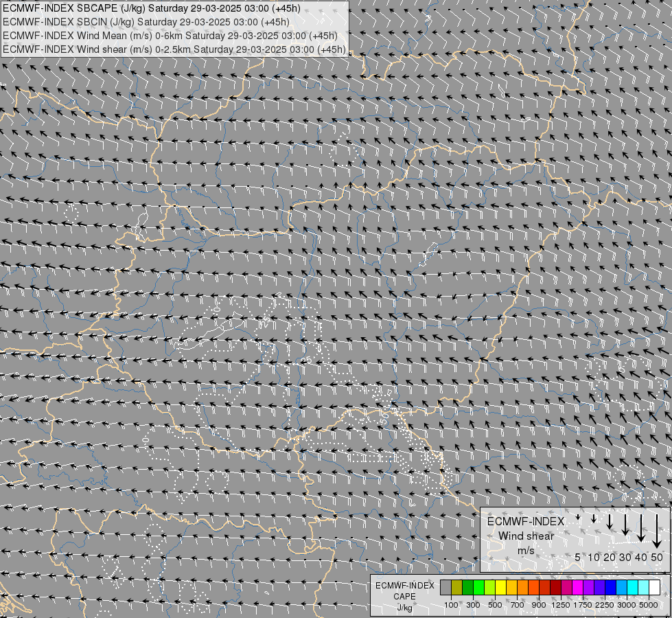Click the '40' wind shear scale number
Image resolution: width=672 pixels, height=618 pixels.
point(640,558)
